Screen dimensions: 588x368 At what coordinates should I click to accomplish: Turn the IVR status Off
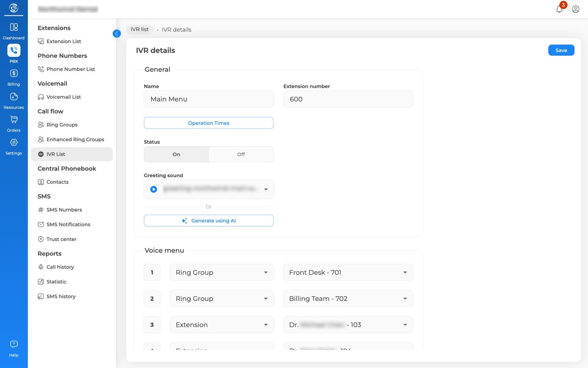coord(241,154)
